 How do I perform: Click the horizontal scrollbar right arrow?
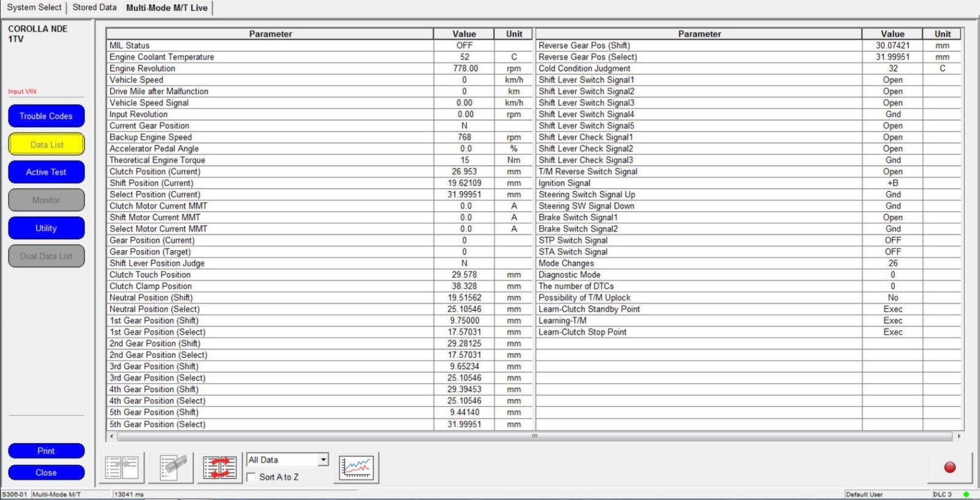(959, 436)
